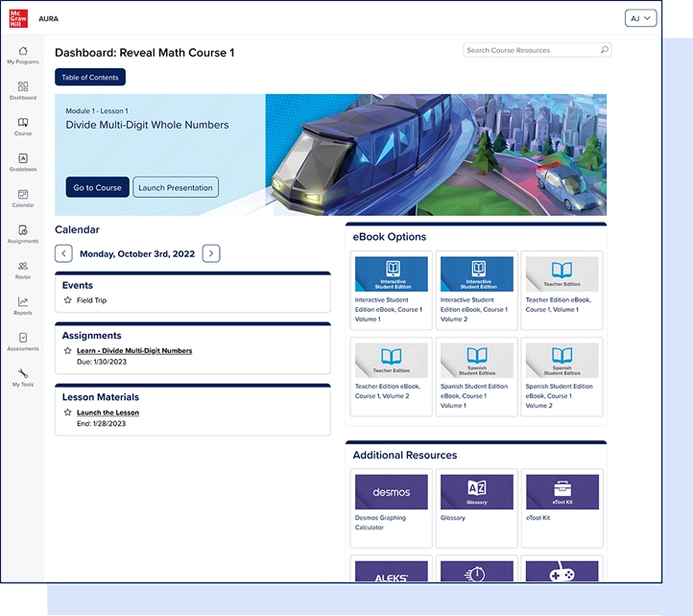Open the Desmos Graphing Calculator resource
Image resolution: width=693 pixels, height=616 pixels.
point(392,509)
